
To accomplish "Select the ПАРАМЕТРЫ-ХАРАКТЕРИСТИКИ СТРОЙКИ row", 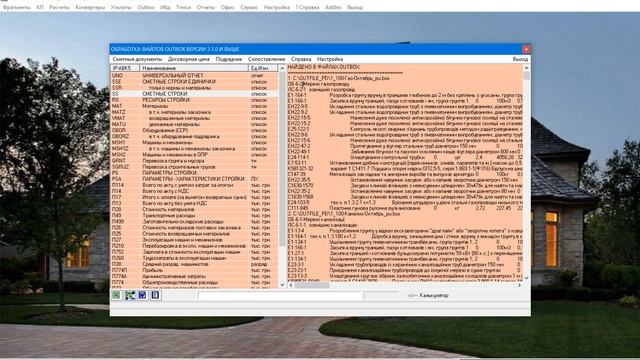I will click(194, 179).
